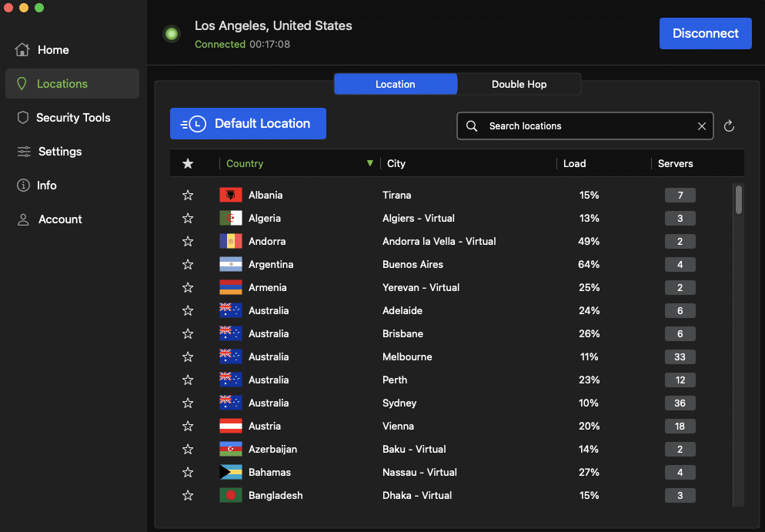Image resolution: width=765 pixels, height=532 pixels.
Task: Click the refresh locations icon
Action: pyautogui.click(x=729, y=125)
